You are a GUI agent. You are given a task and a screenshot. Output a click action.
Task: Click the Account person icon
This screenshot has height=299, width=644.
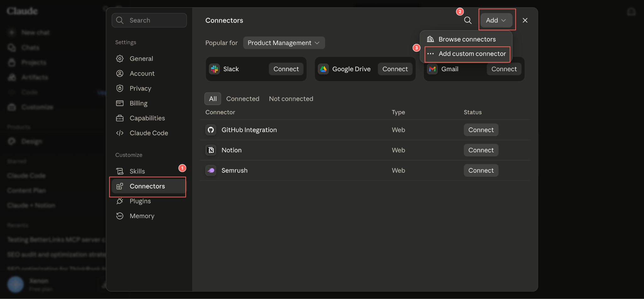coord(120,73)
